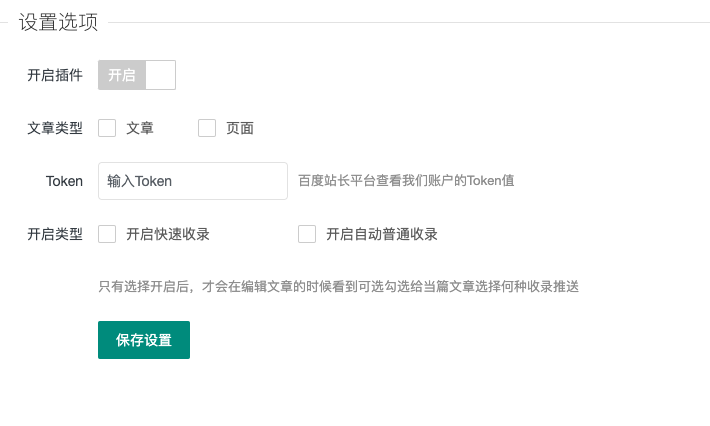The height and width of the screenshot is (426, 710).
Task: Click the 只有选择开启后 help text
Action: point(339,287)
